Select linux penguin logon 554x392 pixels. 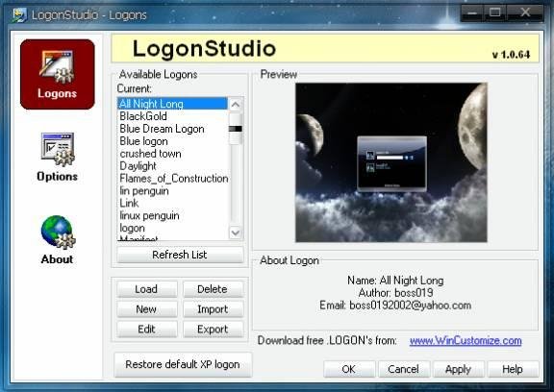172,215
